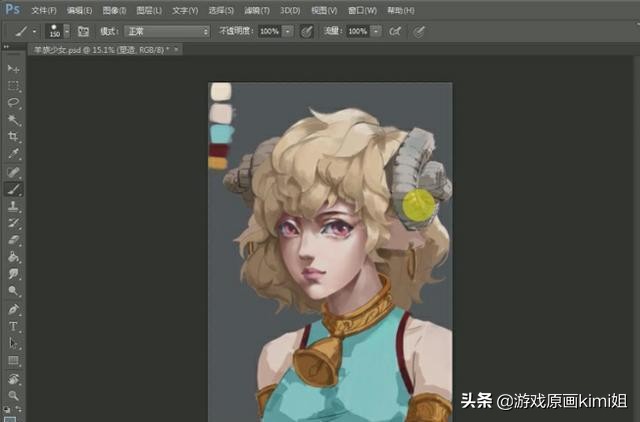
Task: Open the 文字(Y) menu
Action: point(185,11)
